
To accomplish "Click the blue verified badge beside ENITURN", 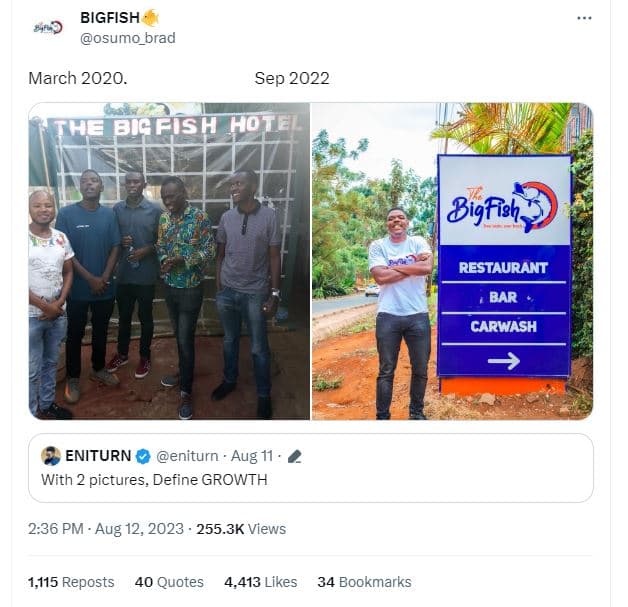I will click(143, 456).
